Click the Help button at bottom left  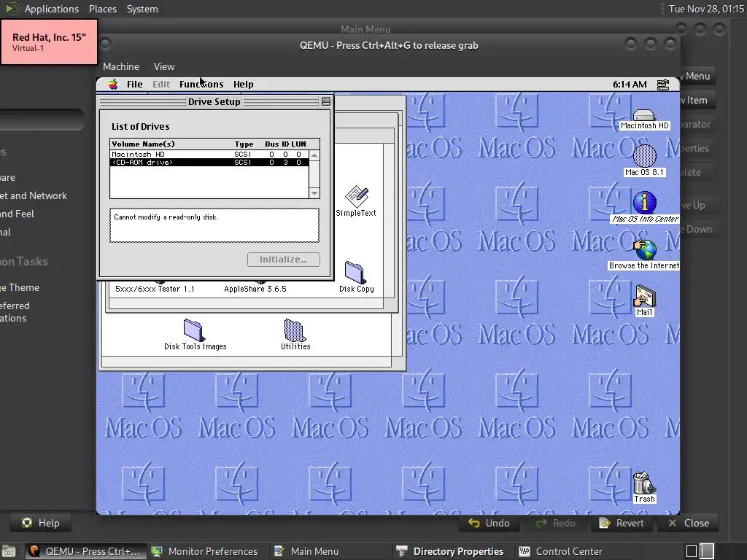(x=40, y=523)
